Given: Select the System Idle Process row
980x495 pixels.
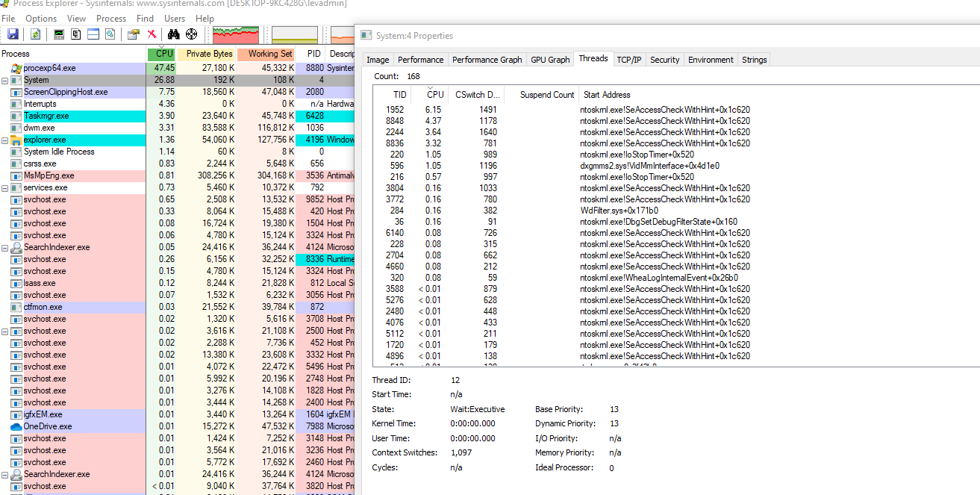Looking at the screenshot, I should pyautogui.click(x=178, y=152).
